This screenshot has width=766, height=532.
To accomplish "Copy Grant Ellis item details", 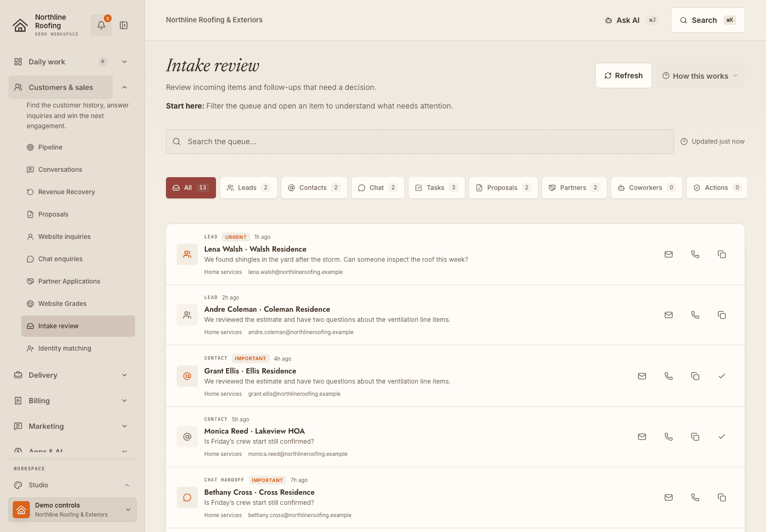I will click(x=695, y=376).
